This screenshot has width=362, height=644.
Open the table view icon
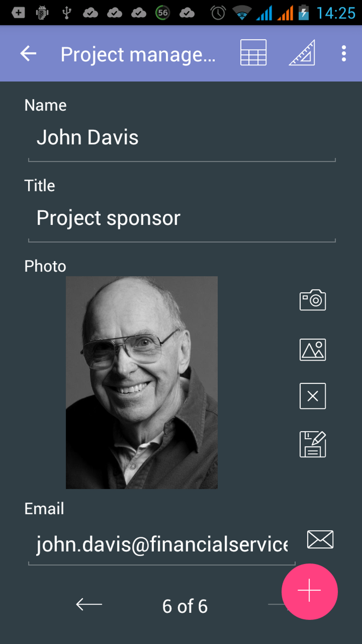tap(253, 53)
